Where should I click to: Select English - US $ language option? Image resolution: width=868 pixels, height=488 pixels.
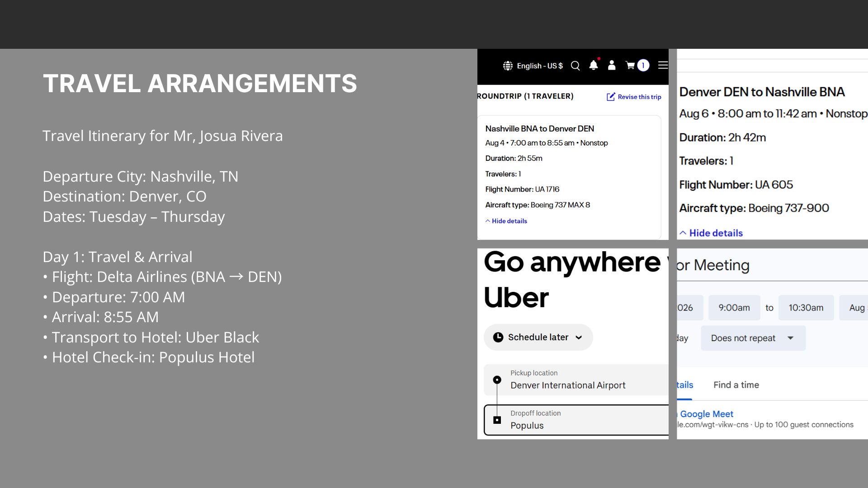(540, 66)
